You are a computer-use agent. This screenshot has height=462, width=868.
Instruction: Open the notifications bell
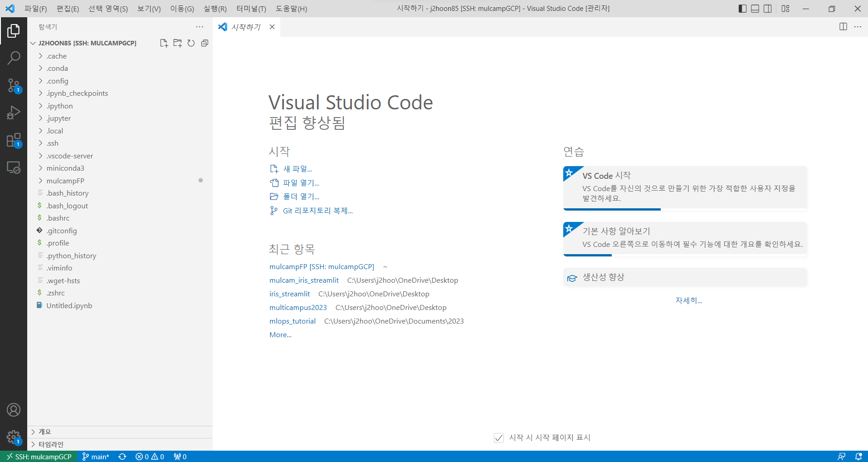[x=858, y=457]
